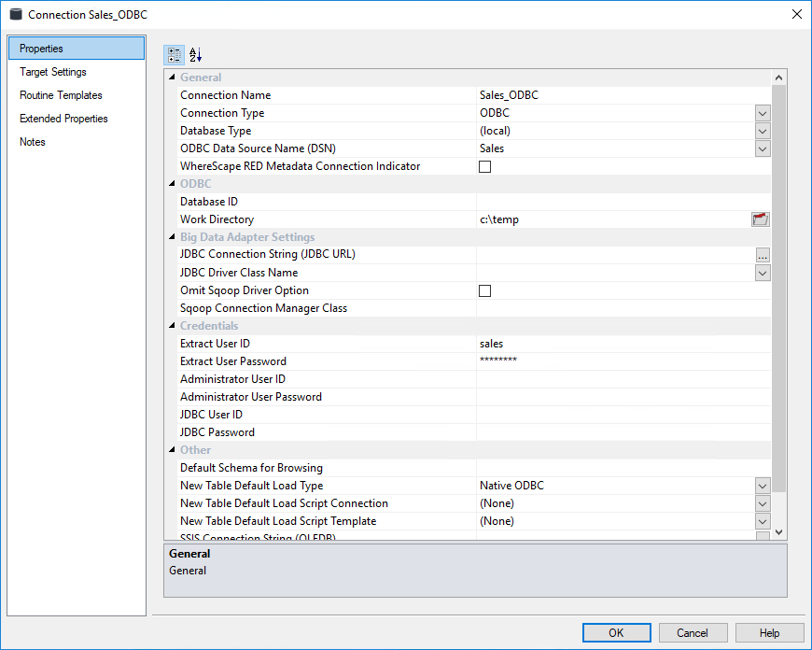The width and height of the screenshot is (812, 650).
Task: Expand ODBC Data Source Name dropdown
Action: 763,148
